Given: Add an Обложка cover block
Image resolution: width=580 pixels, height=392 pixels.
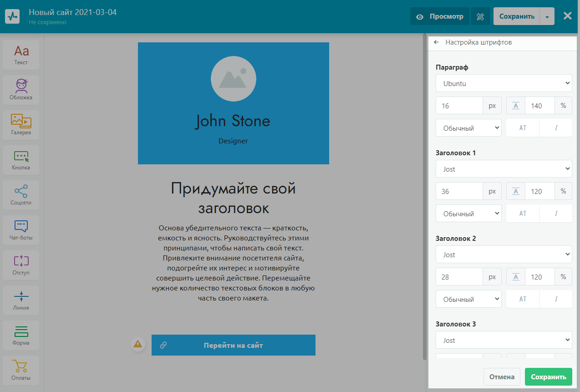Looking at the screenshot, I should tap(21, 90).
